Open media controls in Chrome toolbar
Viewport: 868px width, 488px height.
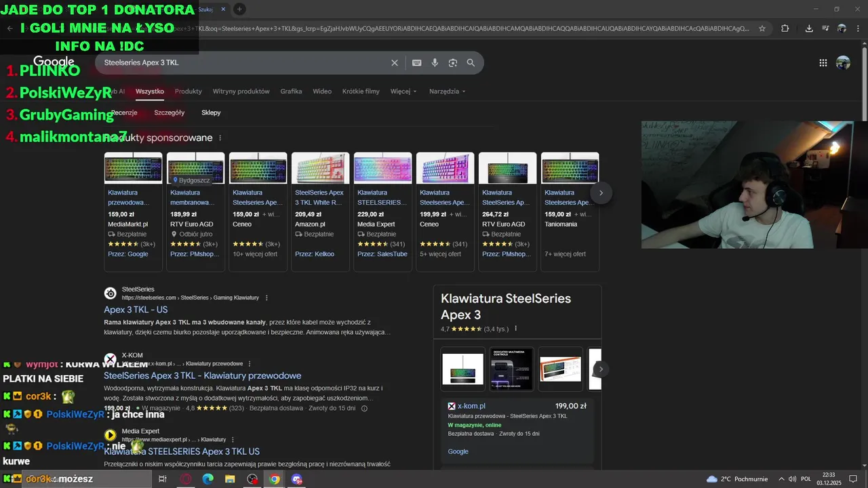point(825,28)
